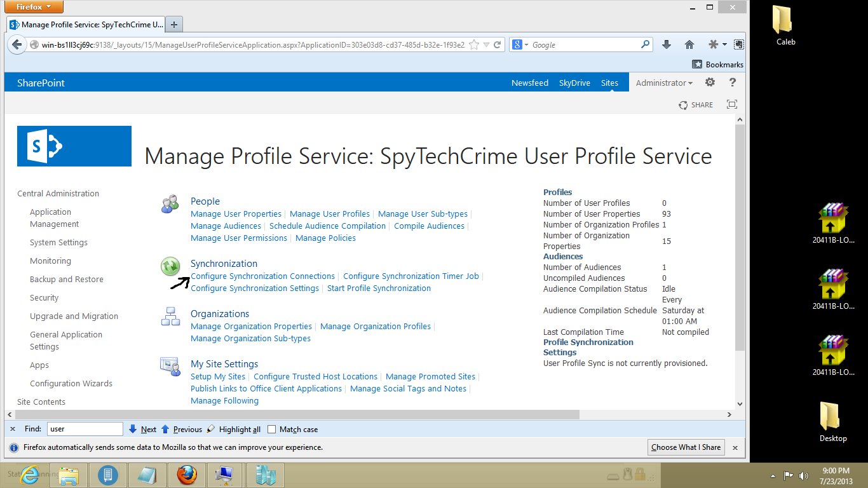Click the People section icon
868x488 pixels.
(x=170, y=204)
